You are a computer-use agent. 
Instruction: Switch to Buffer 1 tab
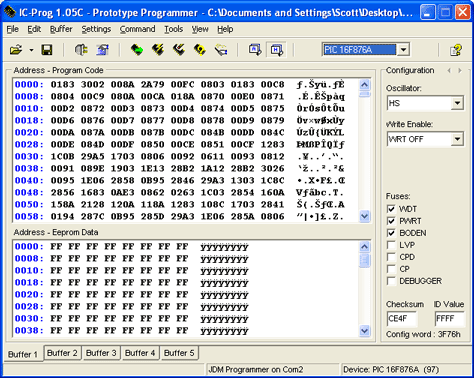coord(23,354)
